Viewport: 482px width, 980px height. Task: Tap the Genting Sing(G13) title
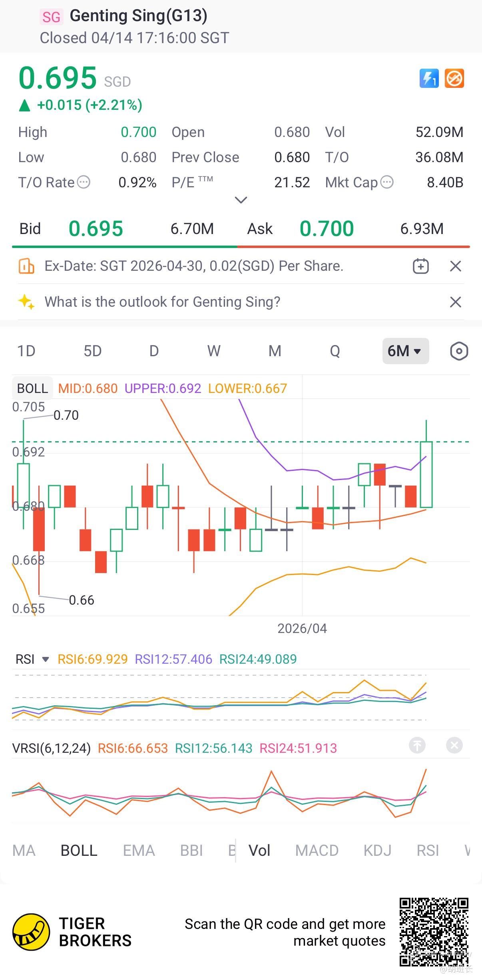(138, 16)
